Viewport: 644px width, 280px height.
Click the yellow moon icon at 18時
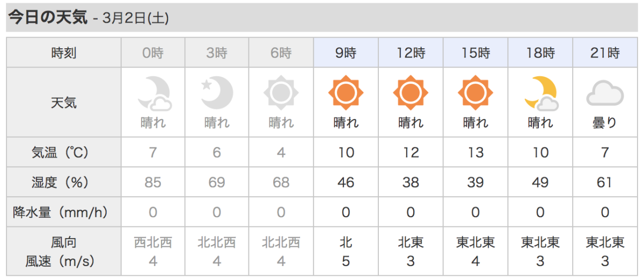tap(541, 94)
